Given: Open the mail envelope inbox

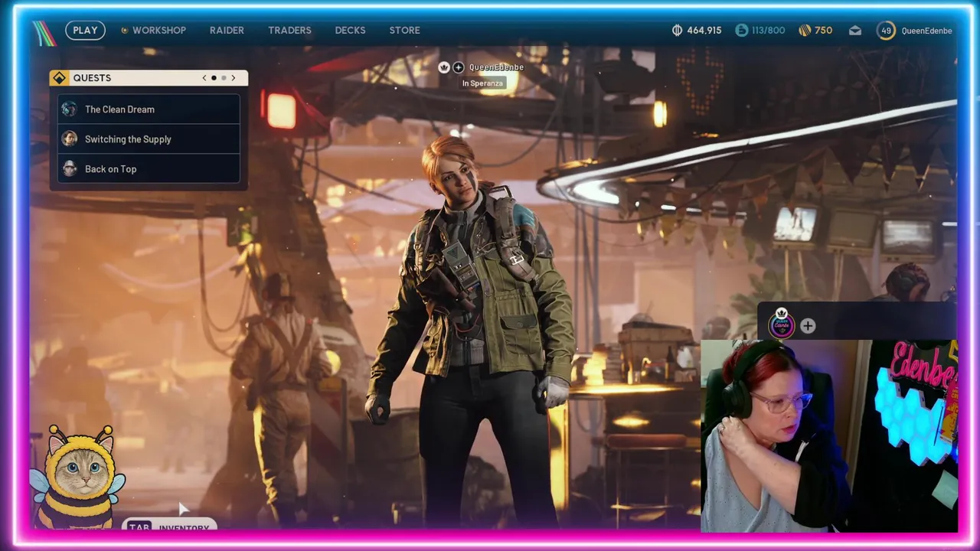Looking at the screenshot, I should tap(855, 31).
